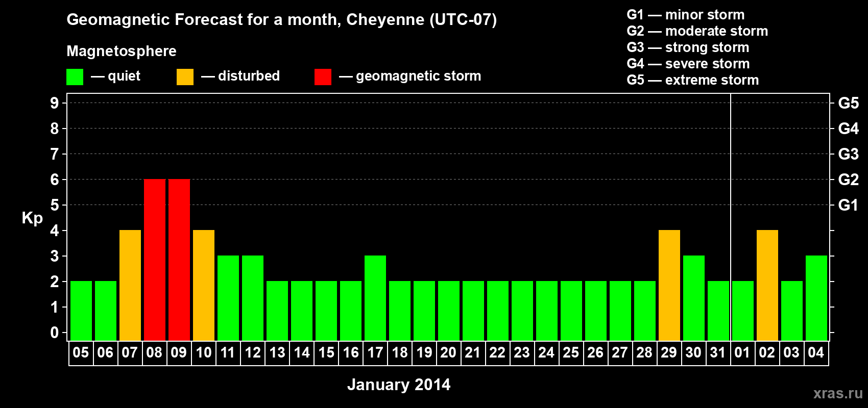This screenshot has height=408, width=868.
Task: Click the orange disturbed legend swatch
Action: pos(185,77)
